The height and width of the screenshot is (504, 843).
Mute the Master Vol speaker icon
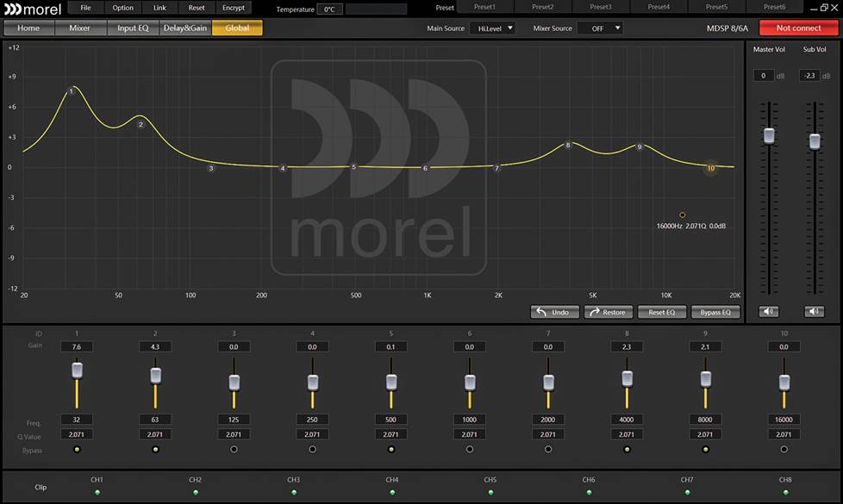[768, 312]
